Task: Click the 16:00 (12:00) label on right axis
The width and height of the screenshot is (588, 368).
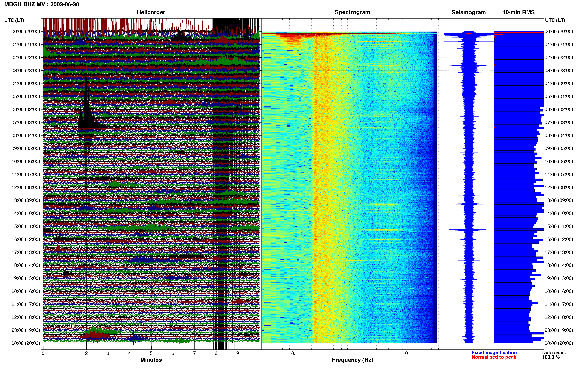Action: point(559,239)
